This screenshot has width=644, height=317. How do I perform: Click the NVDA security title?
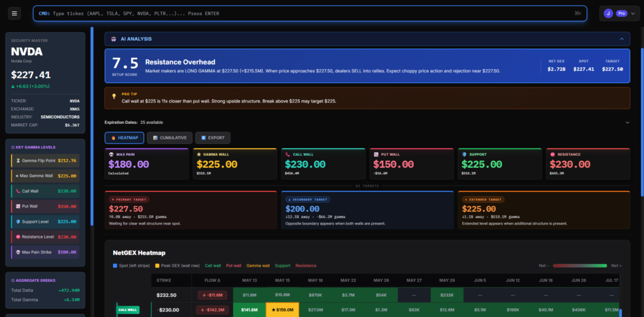coord(26,52)
